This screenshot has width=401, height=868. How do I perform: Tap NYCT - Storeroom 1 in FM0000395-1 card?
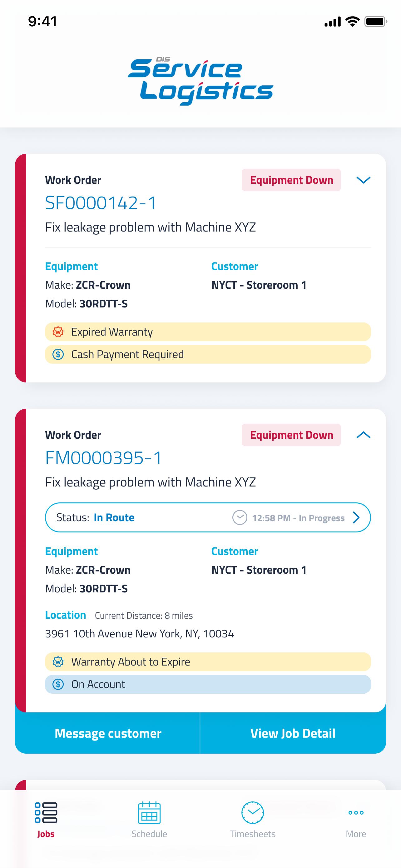259,570
